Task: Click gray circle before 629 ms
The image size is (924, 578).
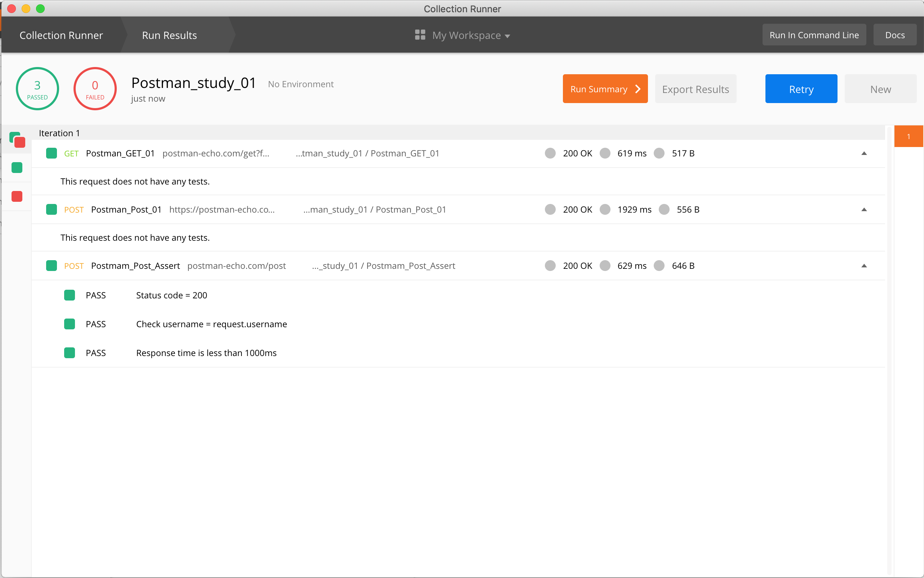Action: pyautogui.click(x=605, y=266)
